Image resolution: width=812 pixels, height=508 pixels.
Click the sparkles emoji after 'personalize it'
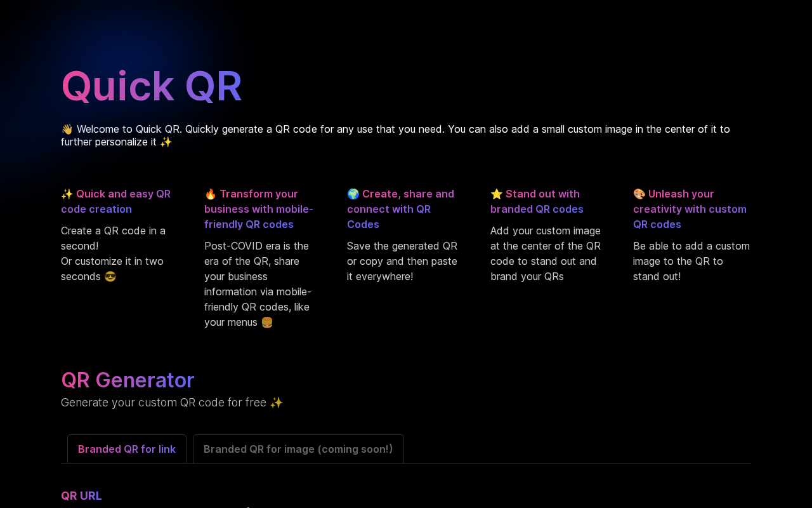(x=166, y=142)
